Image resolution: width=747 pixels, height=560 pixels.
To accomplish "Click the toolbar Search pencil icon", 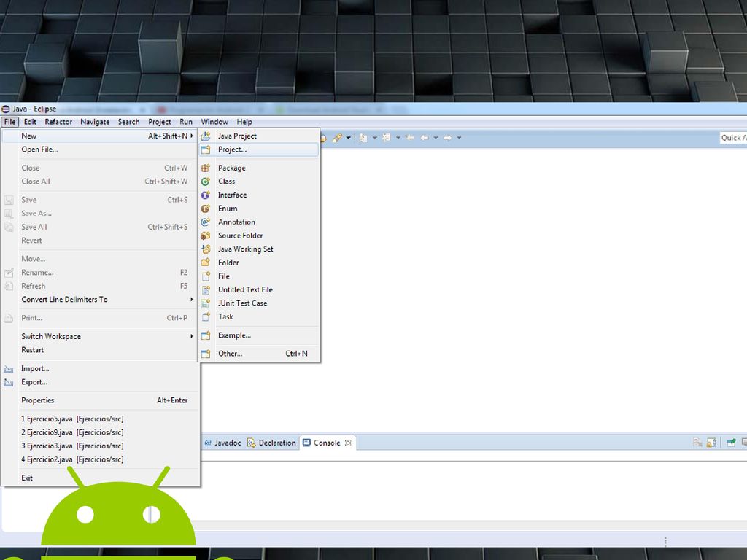I will (x=337, y=138).
